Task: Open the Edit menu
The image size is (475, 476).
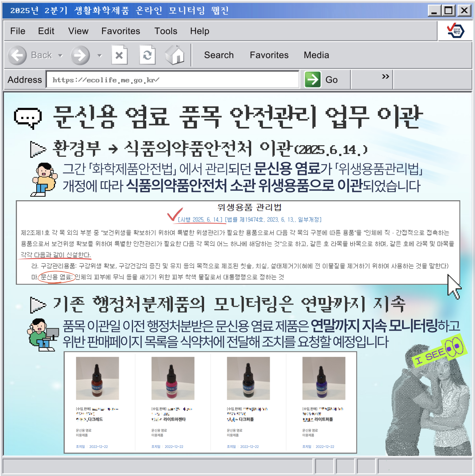Action: pos(46,31)
